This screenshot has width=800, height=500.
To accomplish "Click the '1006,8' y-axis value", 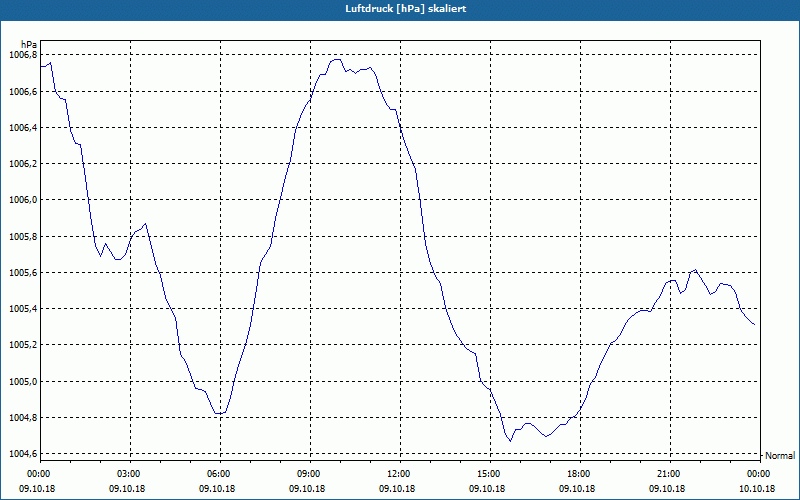I will click(x=23, y=55).
